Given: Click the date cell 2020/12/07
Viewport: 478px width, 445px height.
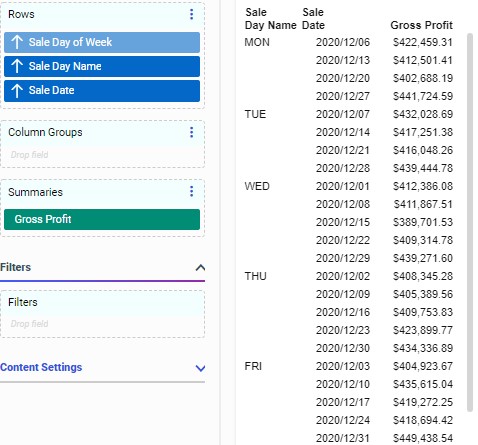Looking at the screenshot, I should 343,114.
